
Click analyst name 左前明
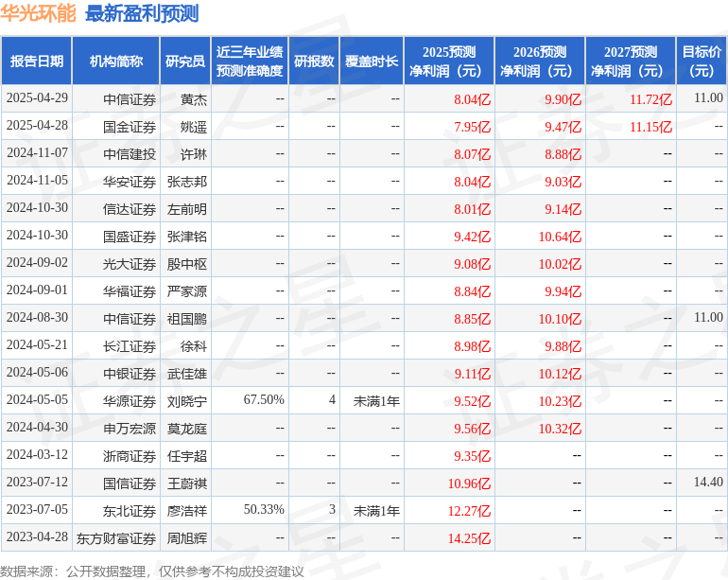click(187, 209)
